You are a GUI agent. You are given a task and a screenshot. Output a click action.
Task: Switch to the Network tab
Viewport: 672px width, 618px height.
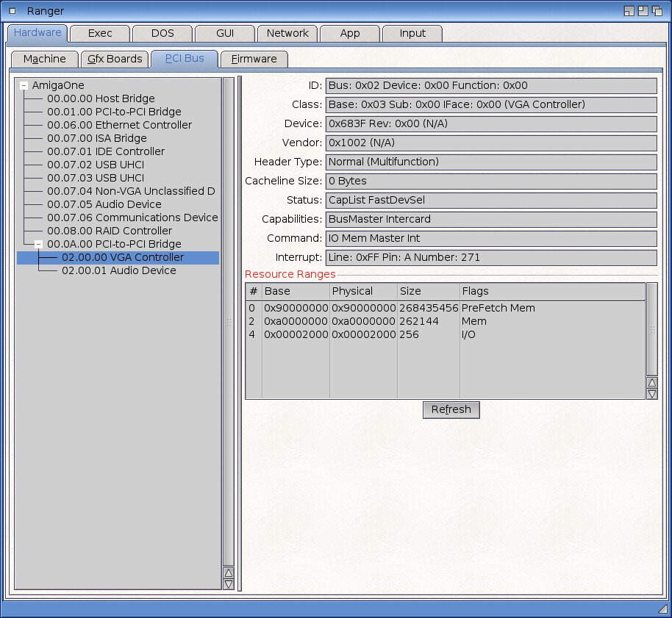pos(287,33)
